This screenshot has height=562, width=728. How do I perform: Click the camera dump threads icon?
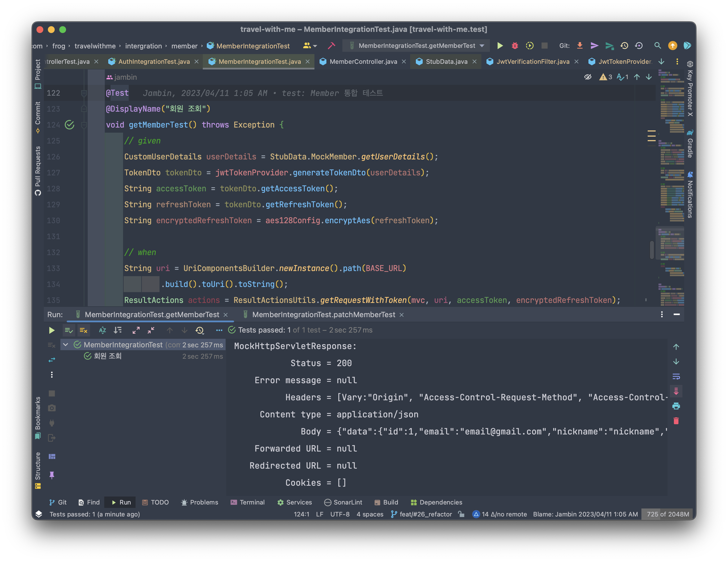point(52,408)
